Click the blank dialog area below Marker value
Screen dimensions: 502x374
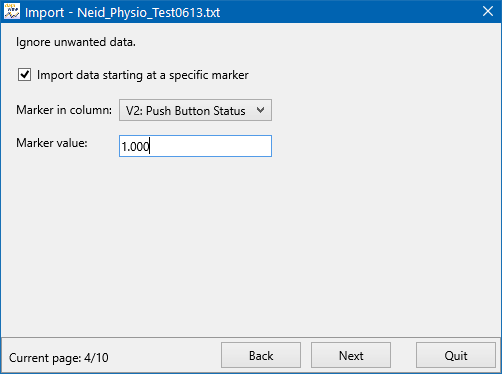coord(251,247)
